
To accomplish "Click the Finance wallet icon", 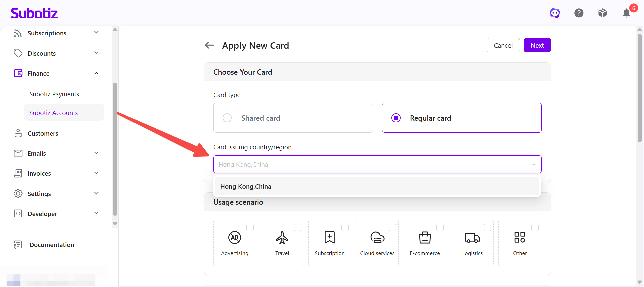I will pos(18,73).
